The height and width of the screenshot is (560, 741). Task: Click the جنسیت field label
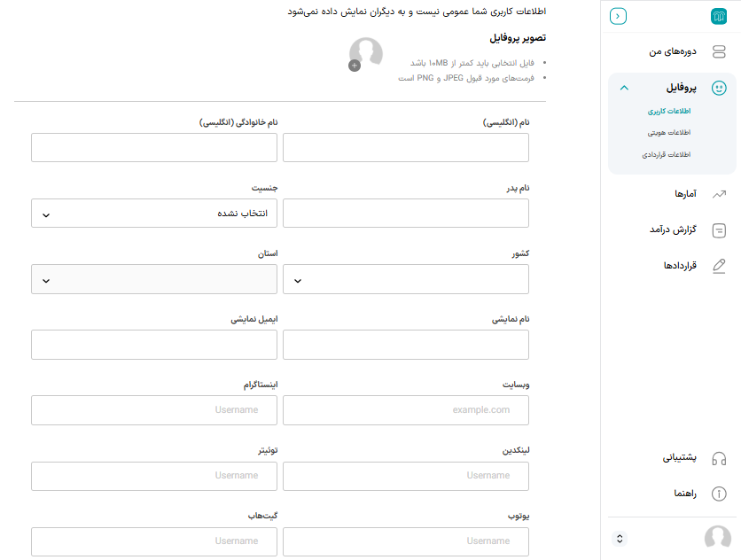pos(264,188)
